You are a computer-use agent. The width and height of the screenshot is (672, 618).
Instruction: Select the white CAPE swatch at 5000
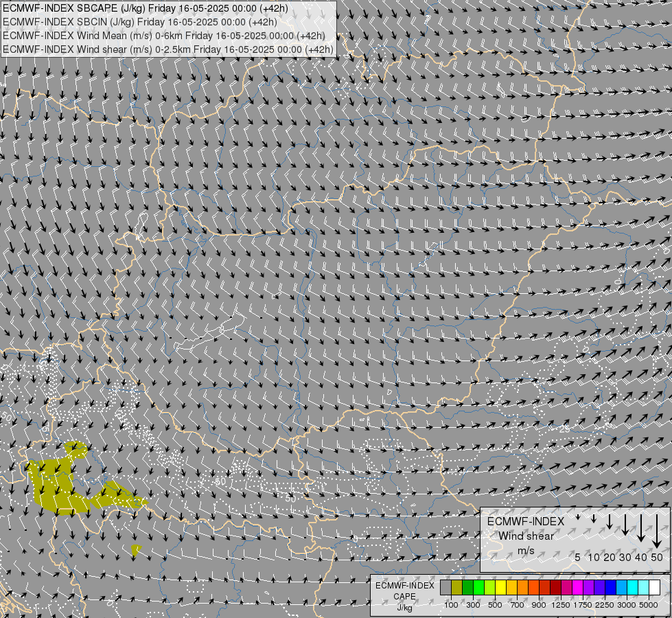pos(654,588)
